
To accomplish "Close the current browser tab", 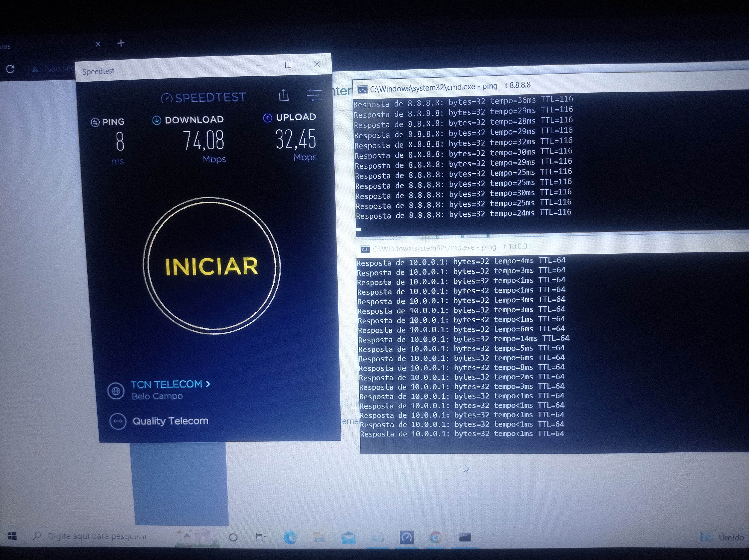I will pyautogui.click(x=98, y=44).
